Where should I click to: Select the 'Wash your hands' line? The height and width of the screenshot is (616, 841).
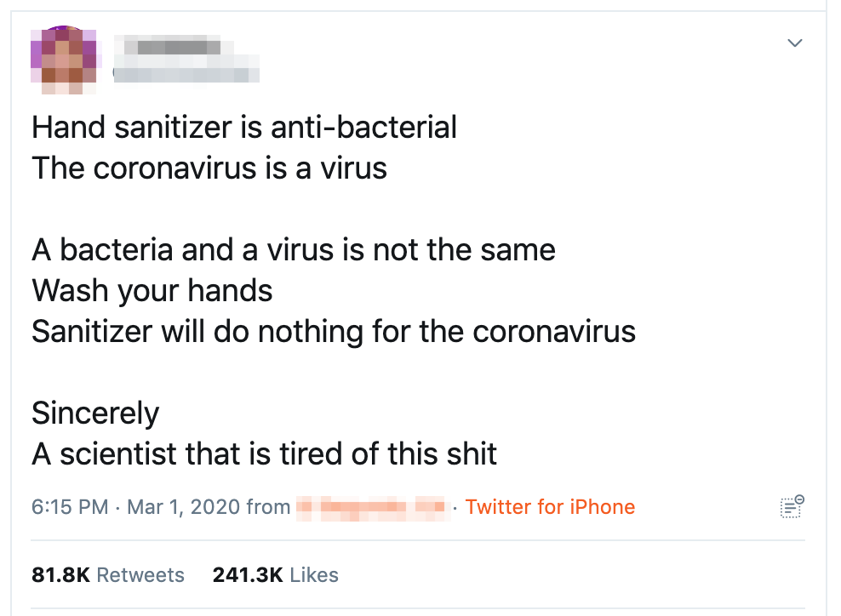(152, 291)
